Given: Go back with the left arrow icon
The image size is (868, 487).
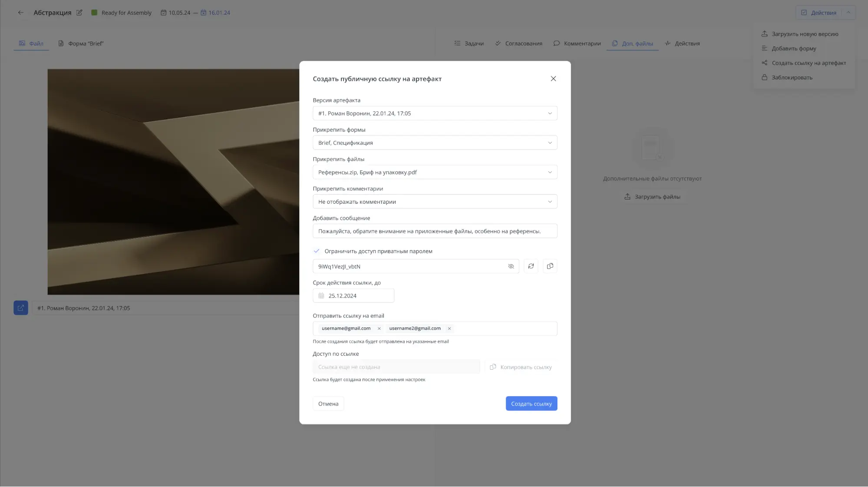Looking at the screenshot, I should [20, 13].
